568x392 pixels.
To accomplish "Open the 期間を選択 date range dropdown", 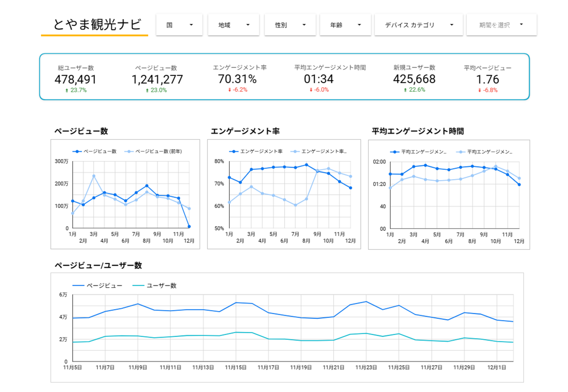I will [x=502, y=25].
